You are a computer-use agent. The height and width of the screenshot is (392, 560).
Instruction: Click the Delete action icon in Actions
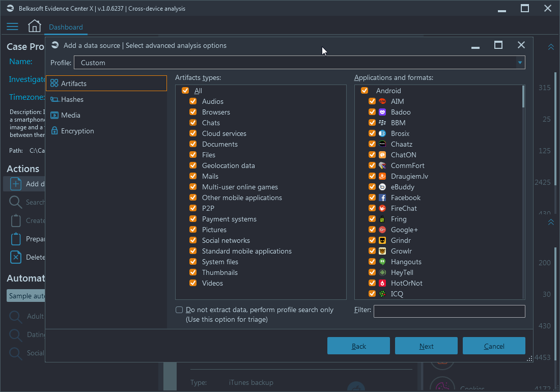(16, 257)
